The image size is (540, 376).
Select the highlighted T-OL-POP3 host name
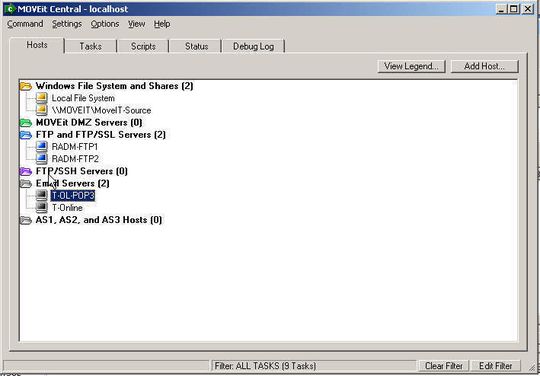point(73,196)
